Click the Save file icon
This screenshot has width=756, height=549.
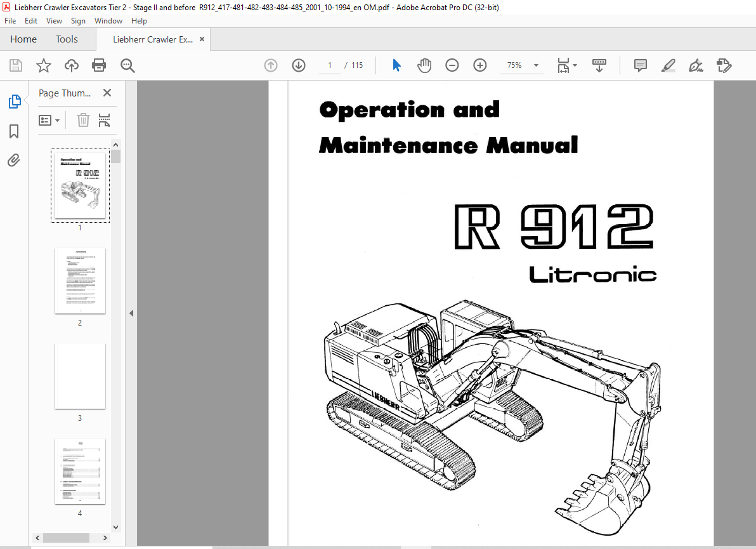tap(16, 65)
